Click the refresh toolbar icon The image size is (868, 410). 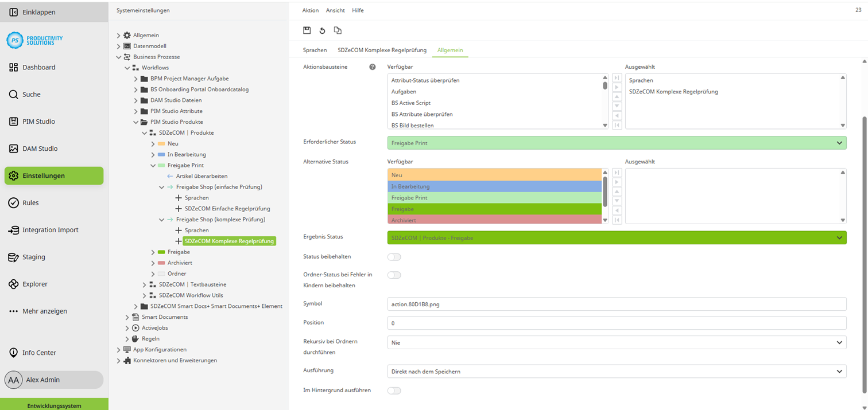click(322, 30)
